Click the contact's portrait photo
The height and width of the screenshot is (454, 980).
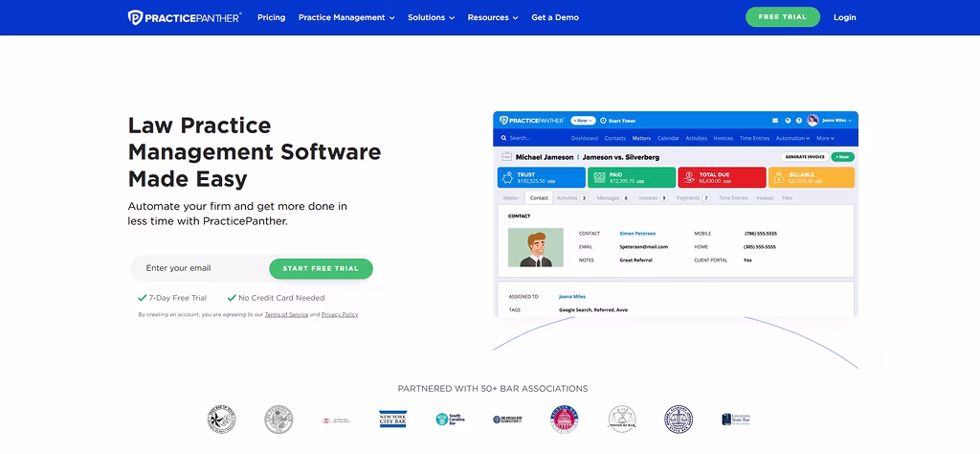point(536,248)
